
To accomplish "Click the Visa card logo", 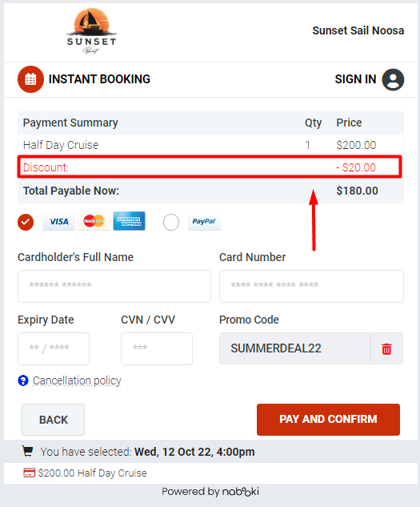I will tap(59, 222).
